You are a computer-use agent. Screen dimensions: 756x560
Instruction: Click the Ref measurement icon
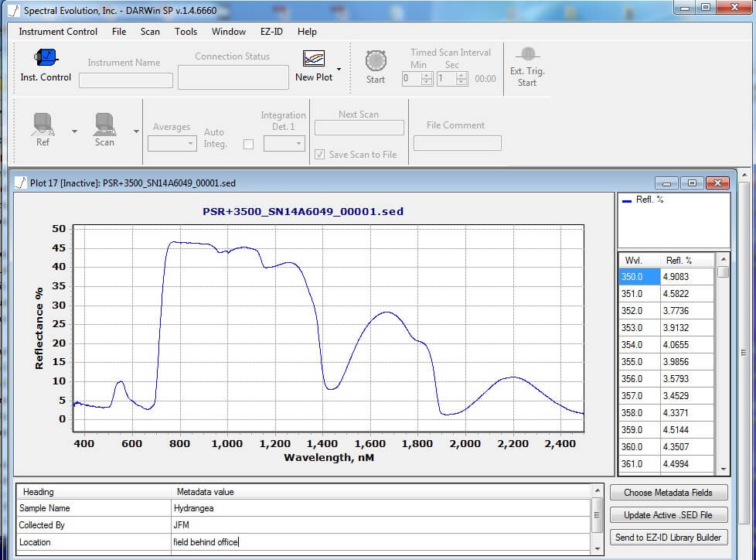pyautogui.click(x=43, y=124)
